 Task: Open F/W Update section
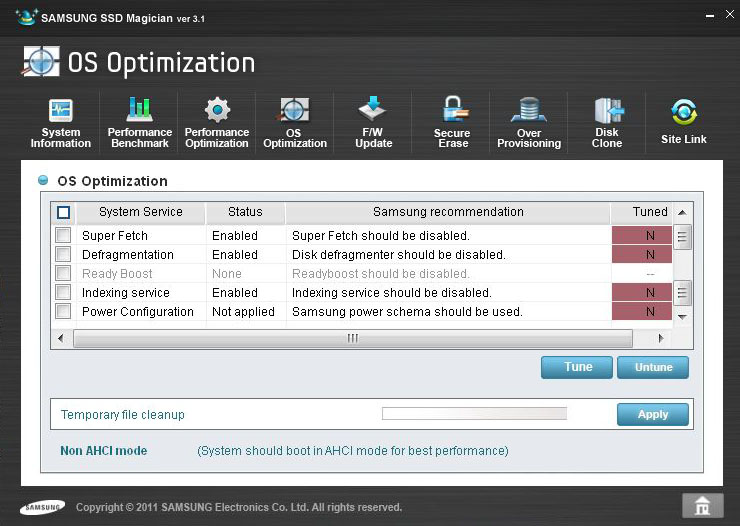point(373,123)
